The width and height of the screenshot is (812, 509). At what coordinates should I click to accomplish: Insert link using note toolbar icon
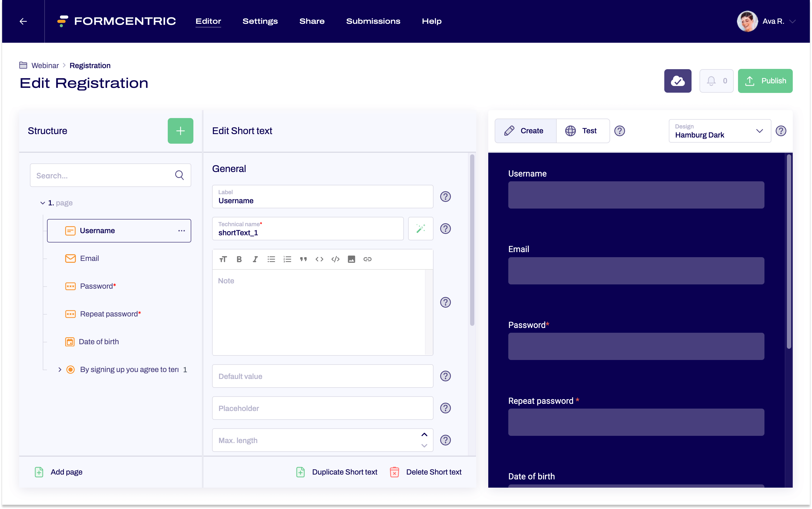pyautogui.click(x=367, y=259)
